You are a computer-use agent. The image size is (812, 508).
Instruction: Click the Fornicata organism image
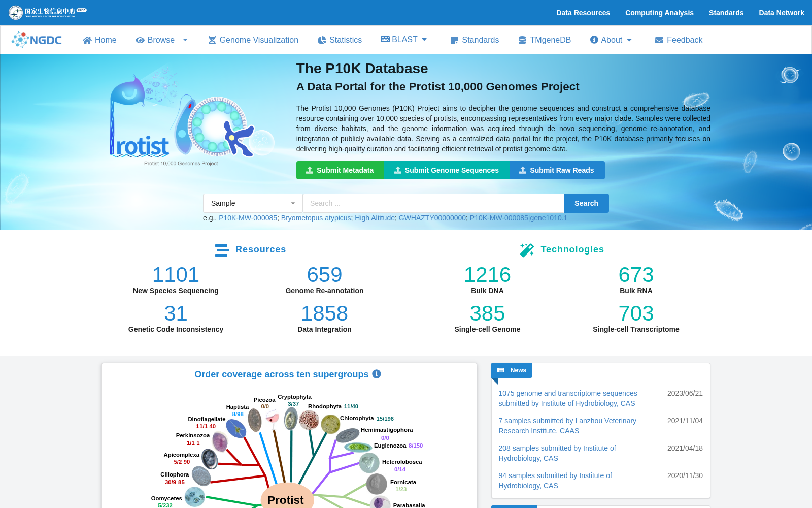377,484
